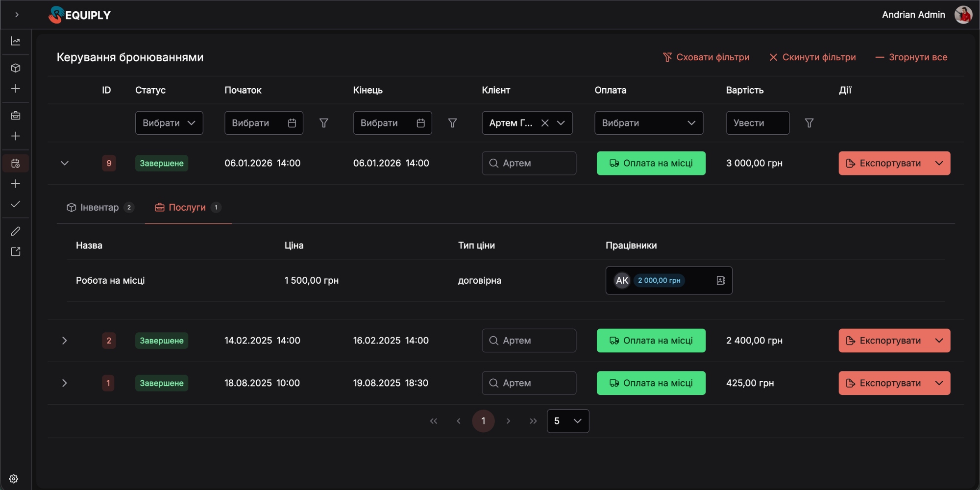Open the analytics chart sidebar icon
The width and height of the screenshot is (980, 490).
coord(16,41)
